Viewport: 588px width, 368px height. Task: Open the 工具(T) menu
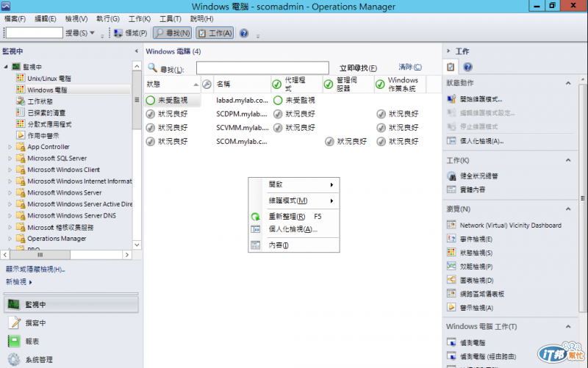pyautogui.click(x=171, y=19)
